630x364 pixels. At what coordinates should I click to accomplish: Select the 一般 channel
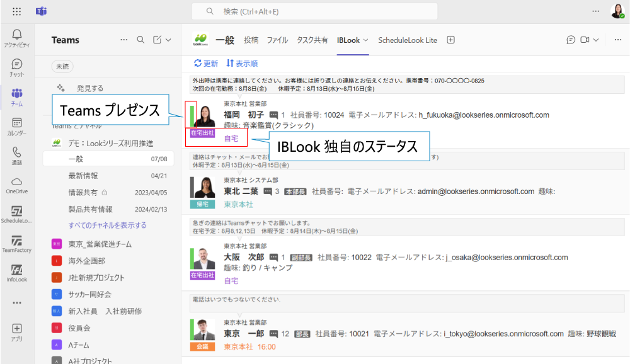point(108,159)
